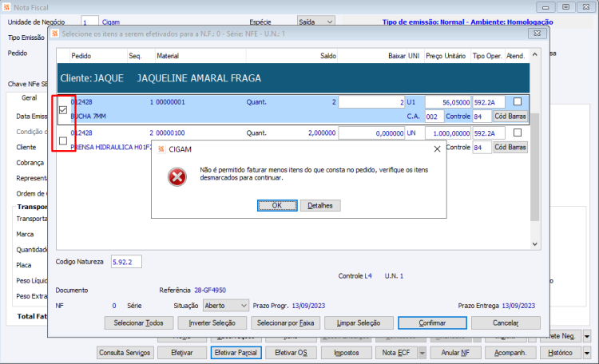Click Histórico button
Screen dimensions: 599x364
[x=561, y=353]
